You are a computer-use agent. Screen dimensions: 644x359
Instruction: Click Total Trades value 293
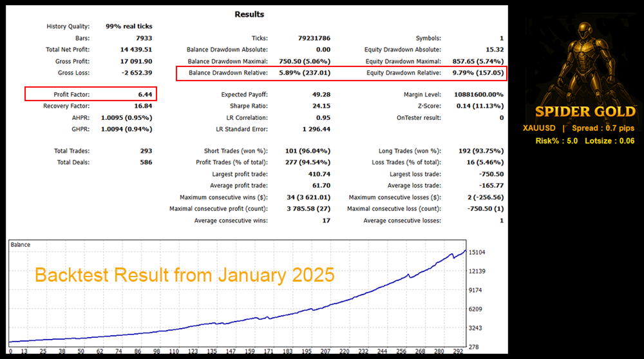pyautogui.click(x=146, y=151)
